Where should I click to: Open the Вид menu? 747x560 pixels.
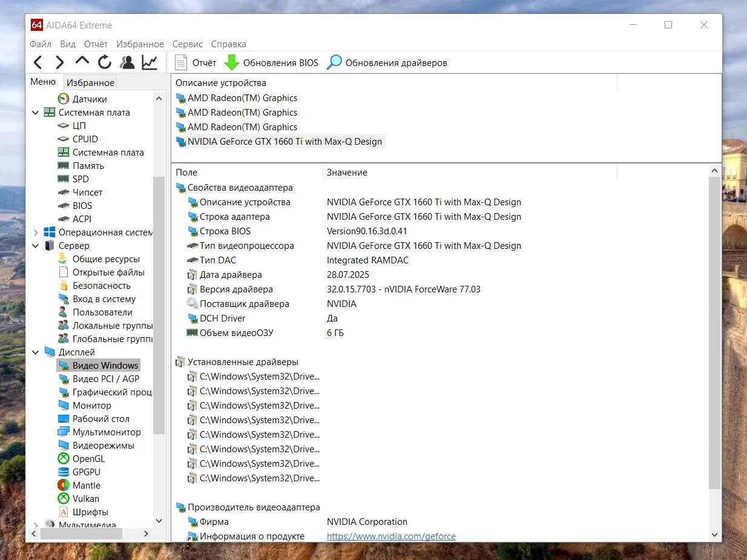coord(68,44)
